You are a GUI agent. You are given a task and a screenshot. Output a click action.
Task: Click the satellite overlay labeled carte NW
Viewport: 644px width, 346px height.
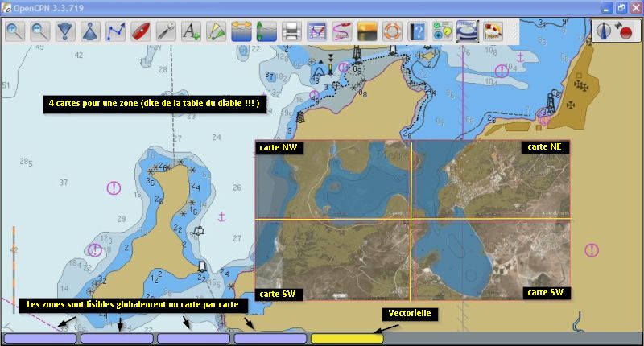point(333,180)
